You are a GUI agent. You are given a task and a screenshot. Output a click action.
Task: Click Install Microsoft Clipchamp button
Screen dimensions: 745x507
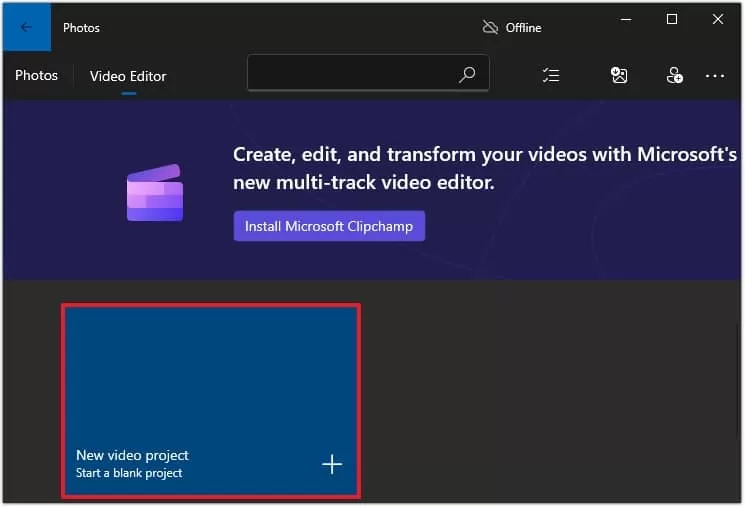click(x=329, y=226)
